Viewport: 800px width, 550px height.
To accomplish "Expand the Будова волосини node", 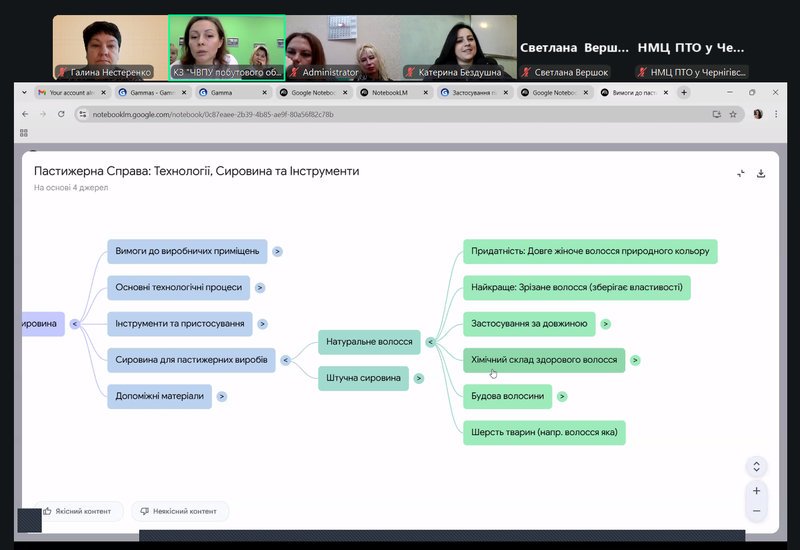I will 562,396.
